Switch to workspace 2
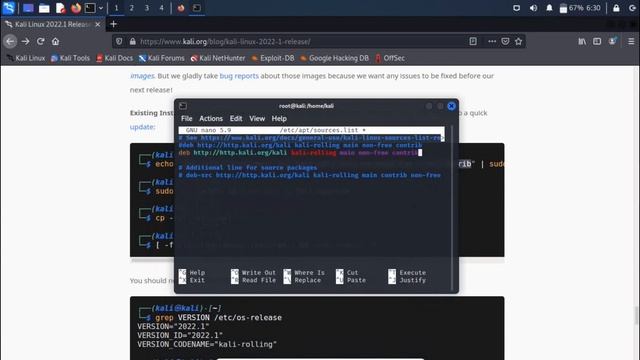Viewport: 640px width, 360px height. (x=131, y=8)
